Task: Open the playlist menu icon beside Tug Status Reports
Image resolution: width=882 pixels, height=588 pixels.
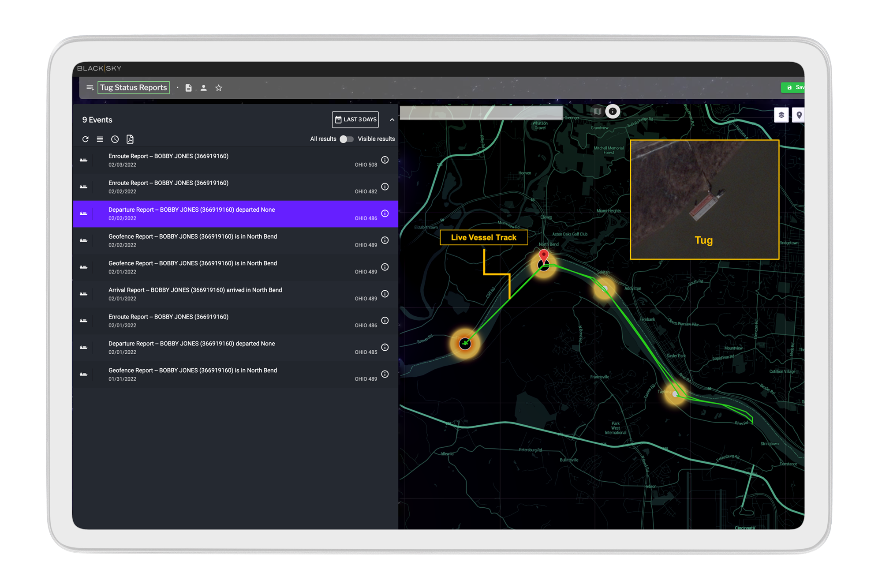Action: [x=90, y=87]
